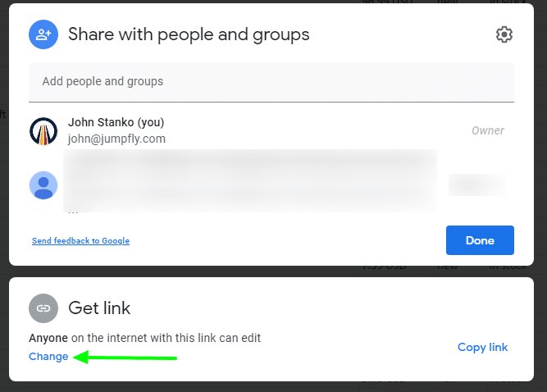This screenshot has width=547, height=392.
Task: Open Send feedback to Google link
Action: click(x=80, y=240)
